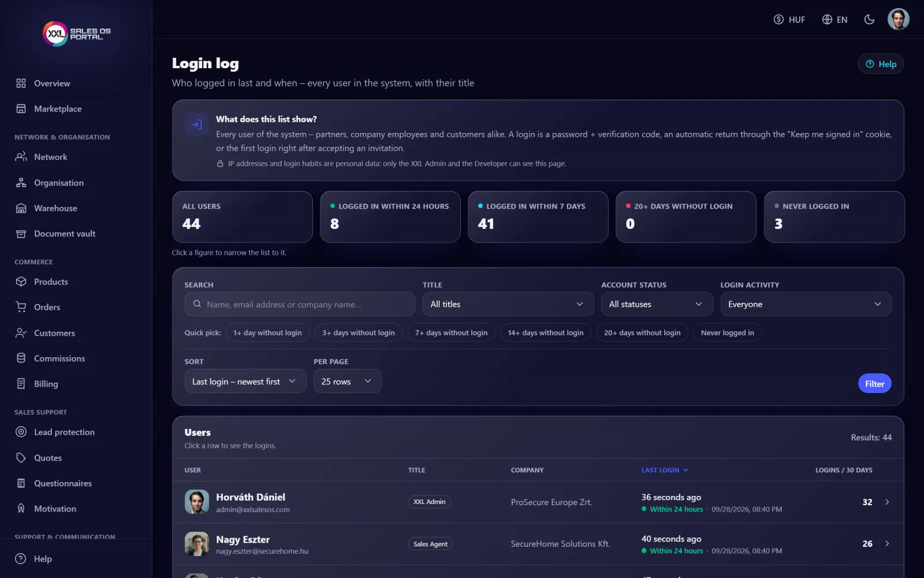The image size is (924, 578).
Task: Open the All titles dropdown
Action: click(x=508, y=304)
